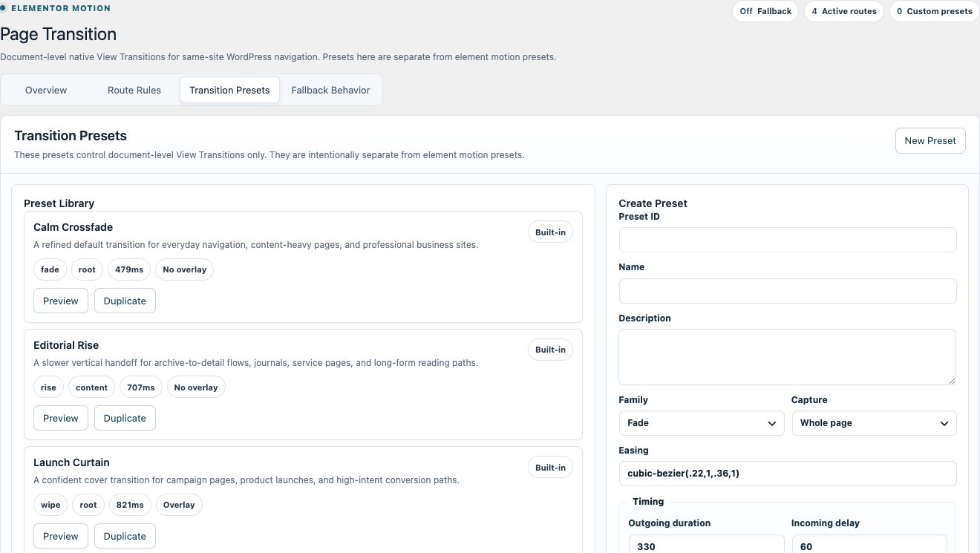Preview the Launch Curtain preset
Viewport: 980px width, 553px height.
point(61,536)
